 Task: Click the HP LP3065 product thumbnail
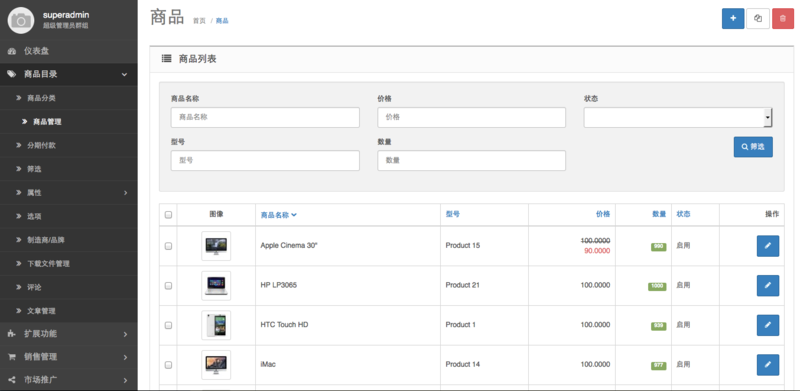tap(216, 285)
